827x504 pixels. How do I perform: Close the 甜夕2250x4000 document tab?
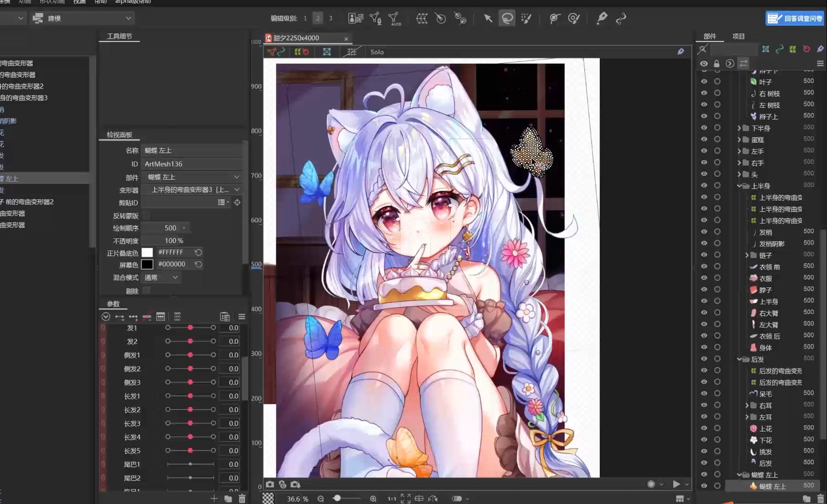(346, 39)
